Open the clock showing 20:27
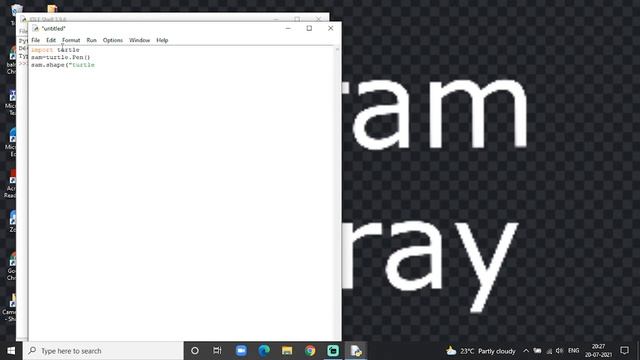Screen dimensions: 640x360 598,351
